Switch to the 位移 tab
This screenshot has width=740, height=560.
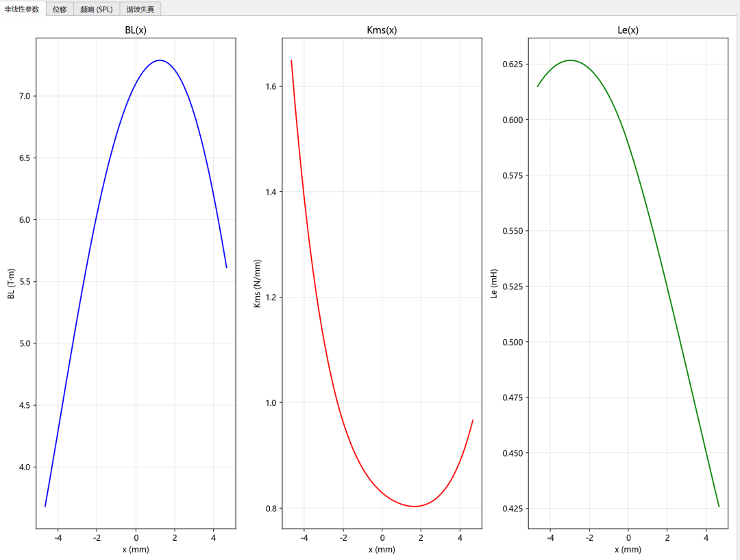click(60, 9)
